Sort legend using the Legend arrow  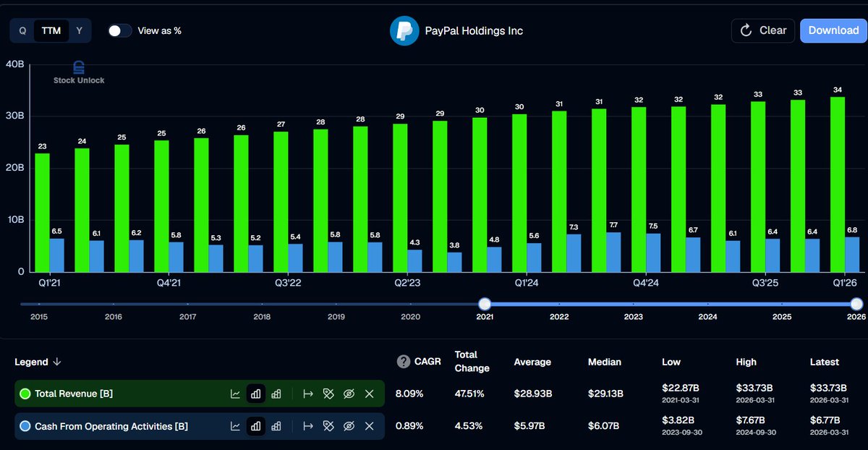[x=56, y=362]
